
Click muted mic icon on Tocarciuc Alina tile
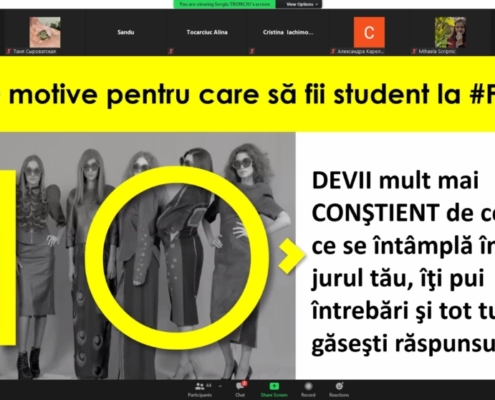click(171, 51)
